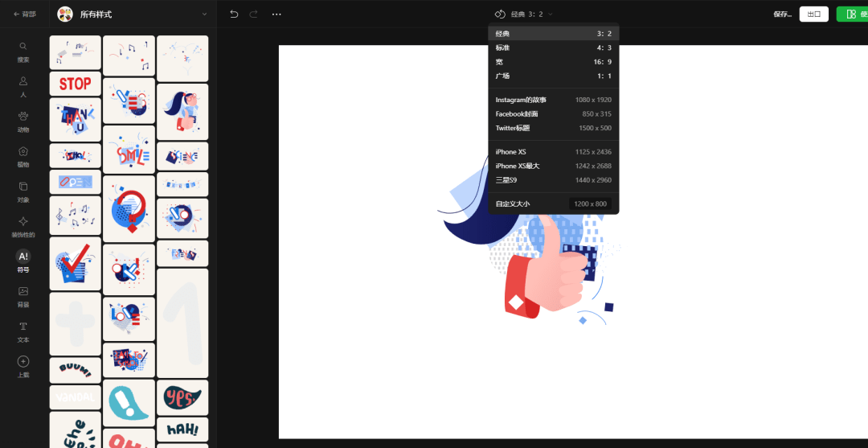The image size is (868, 448).
Task: Choose the 标准 4:3 ratio option
Action: click(x=554, y=47)
